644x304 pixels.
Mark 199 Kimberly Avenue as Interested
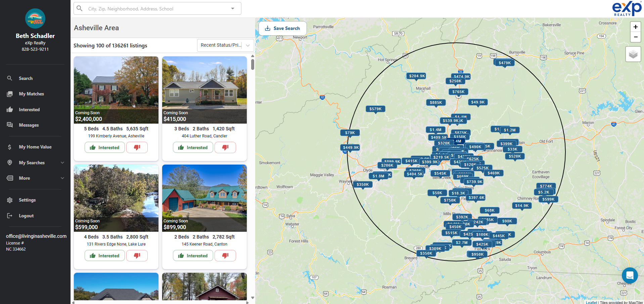coord(105,147)
